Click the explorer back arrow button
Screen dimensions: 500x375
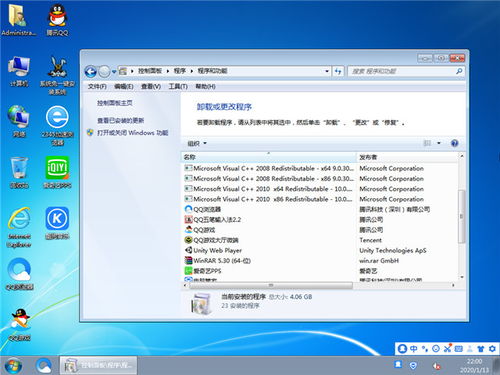pos(90,71)
